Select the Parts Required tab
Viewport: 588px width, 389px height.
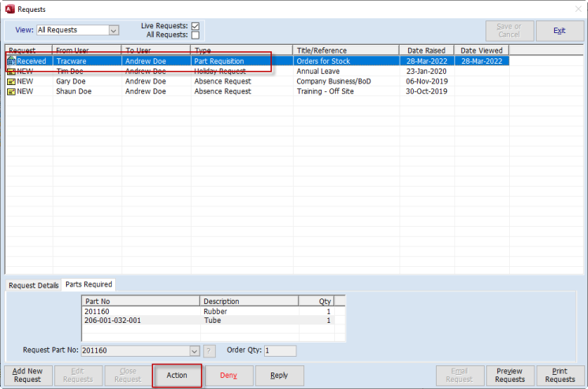[89, 284]
